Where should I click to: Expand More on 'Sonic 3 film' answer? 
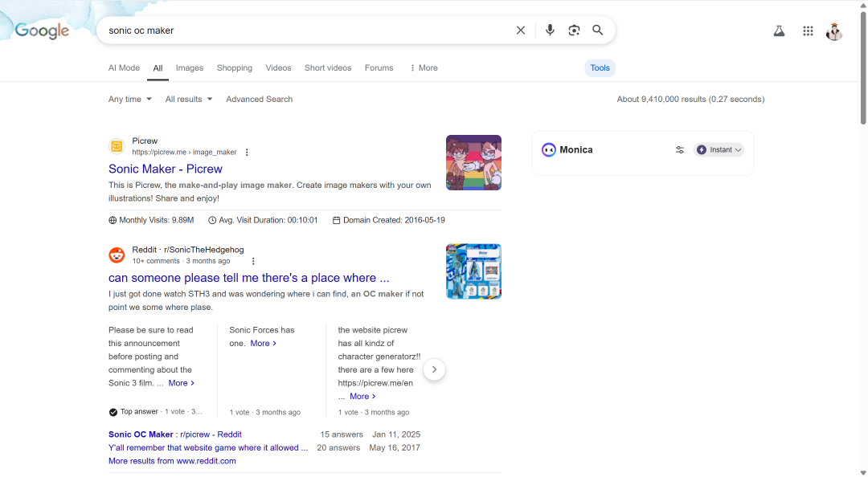pyautogui.click(x=181, y=383)
